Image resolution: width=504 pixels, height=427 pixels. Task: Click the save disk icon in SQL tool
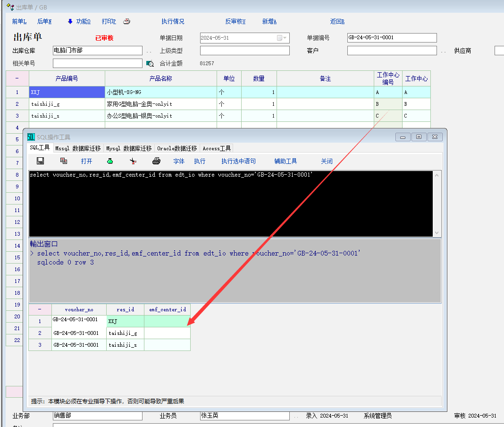click(41, 161)
